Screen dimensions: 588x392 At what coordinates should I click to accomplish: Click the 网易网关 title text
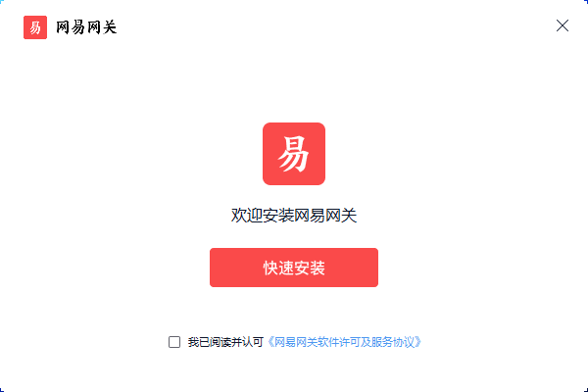(86, 27)
